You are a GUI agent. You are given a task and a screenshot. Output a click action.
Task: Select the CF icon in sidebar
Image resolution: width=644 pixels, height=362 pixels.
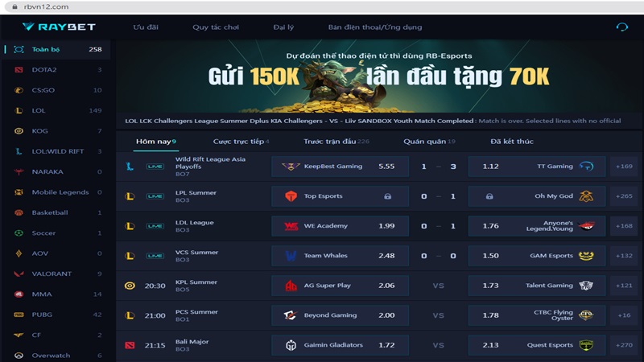tap(19, 335)
